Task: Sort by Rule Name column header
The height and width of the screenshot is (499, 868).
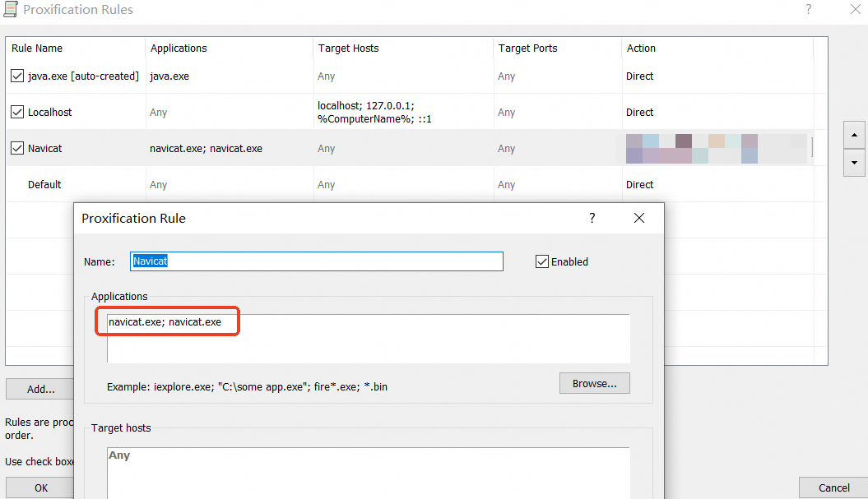Action: [x=74, y=49]
